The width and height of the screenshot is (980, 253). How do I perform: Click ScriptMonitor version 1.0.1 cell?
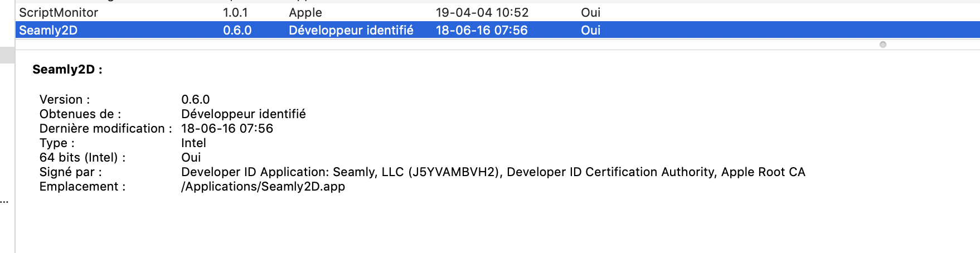point(235,12)
